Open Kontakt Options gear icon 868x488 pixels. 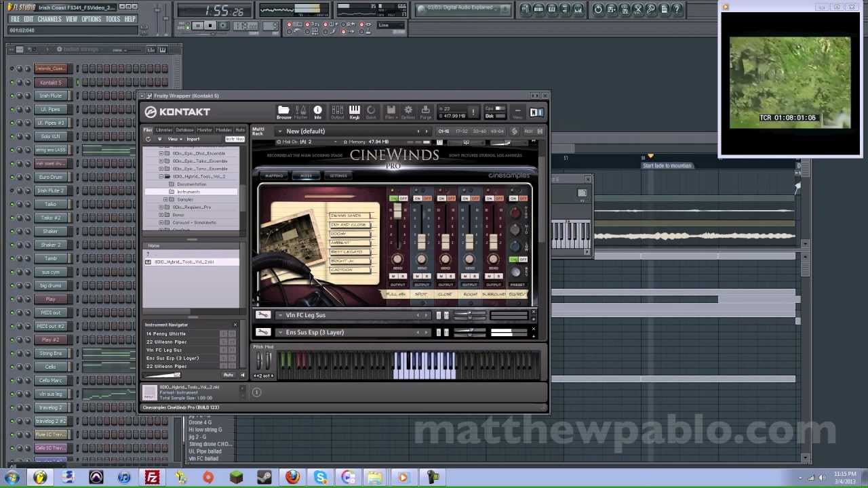[408, 112]
